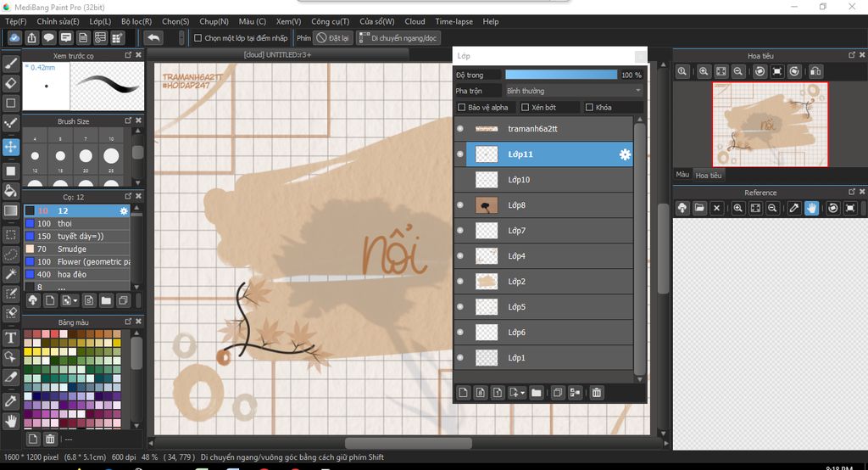The width and height of the screenshot is (868, 470).
Task: Check the Khóa lock checkbox
Action: (589, 108)
